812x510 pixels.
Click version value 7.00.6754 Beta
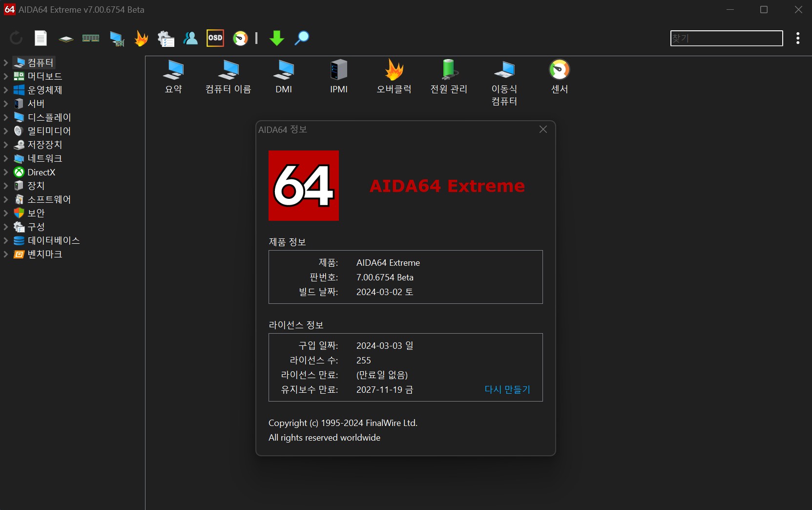(x=385, y=277)
